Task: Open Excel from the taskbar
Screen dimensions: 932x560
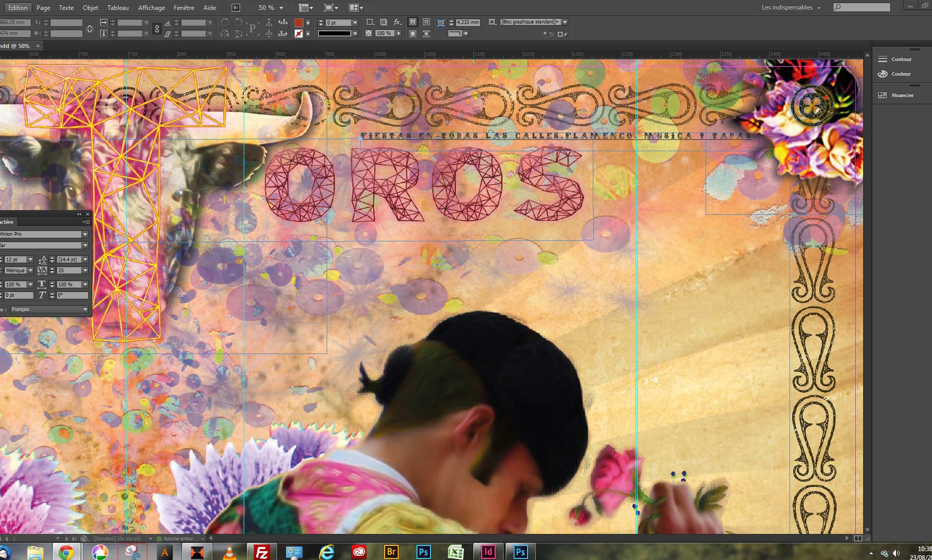Action: coord(456,552)
